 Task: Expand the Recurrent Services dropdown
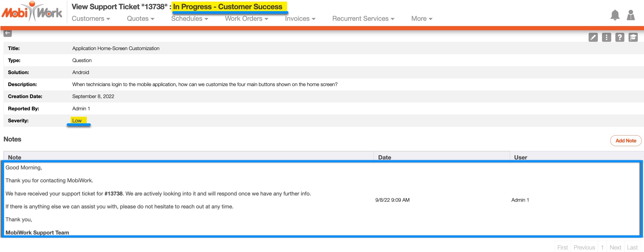[x=363, y=18]
